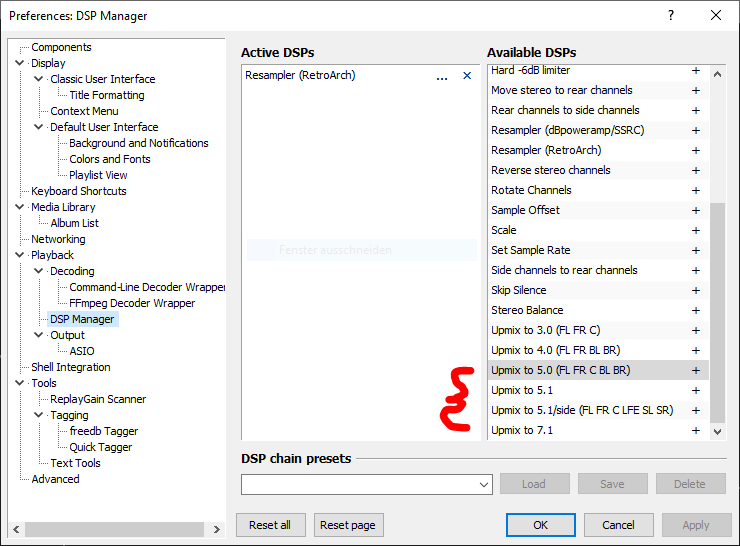Add Reverse stereo channels DSP
The width and height of the screenshot is (740, 546).
coord(695,170)
